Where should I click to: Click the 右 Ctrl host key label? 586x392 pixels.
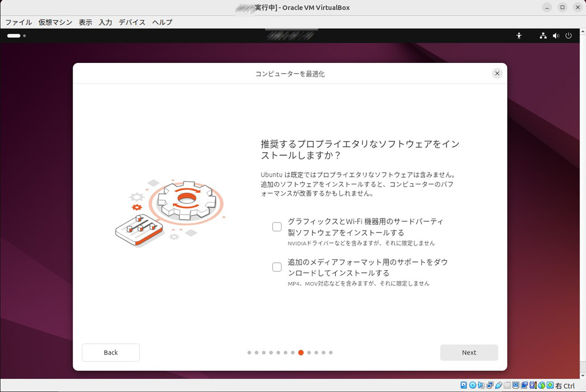[x=565, y=386]
